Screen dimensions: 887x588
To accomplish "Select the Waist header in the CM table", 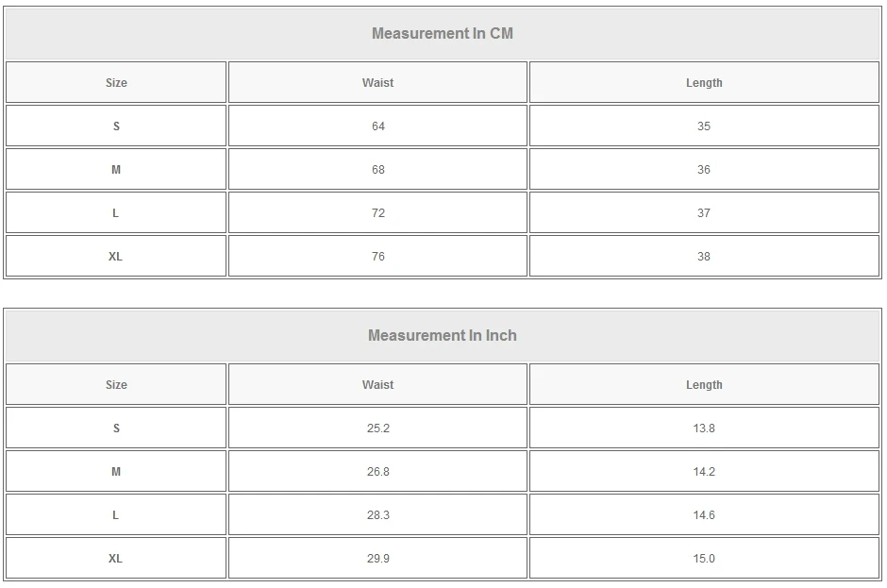I will coord(377,83).
